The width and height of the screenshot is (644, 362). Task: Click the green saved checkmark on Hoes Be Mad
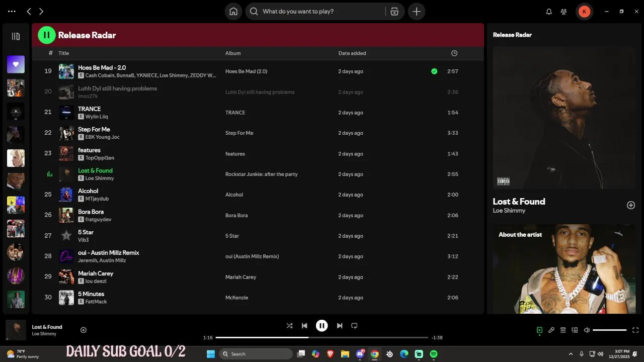(434, 71)
